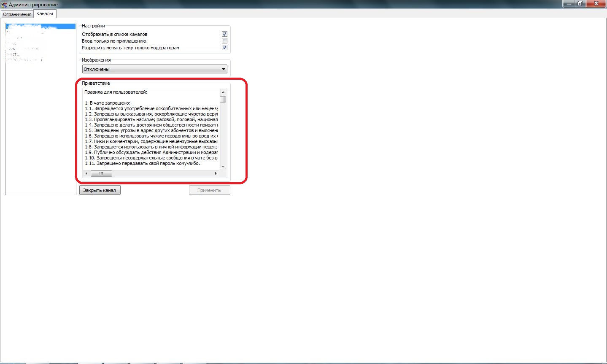Uncheck 'Отображать в списке каналов'

tap(224, 34)
